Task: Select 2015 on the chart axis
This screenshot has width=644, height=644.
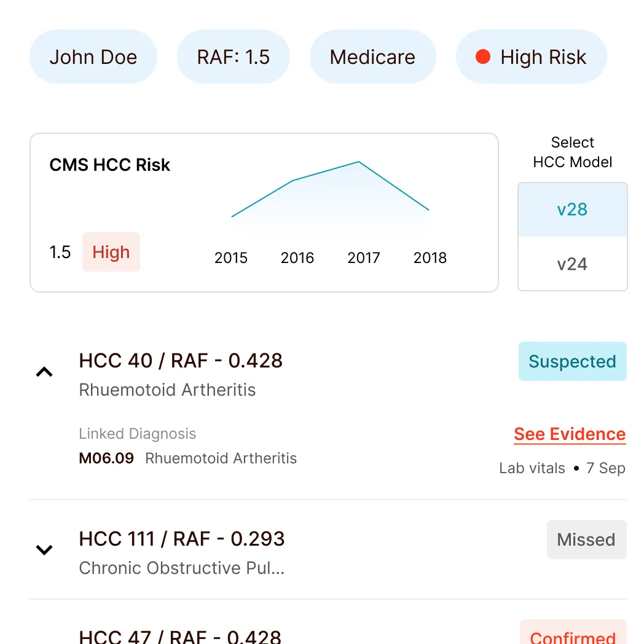Action: click(x=231, y=257)
